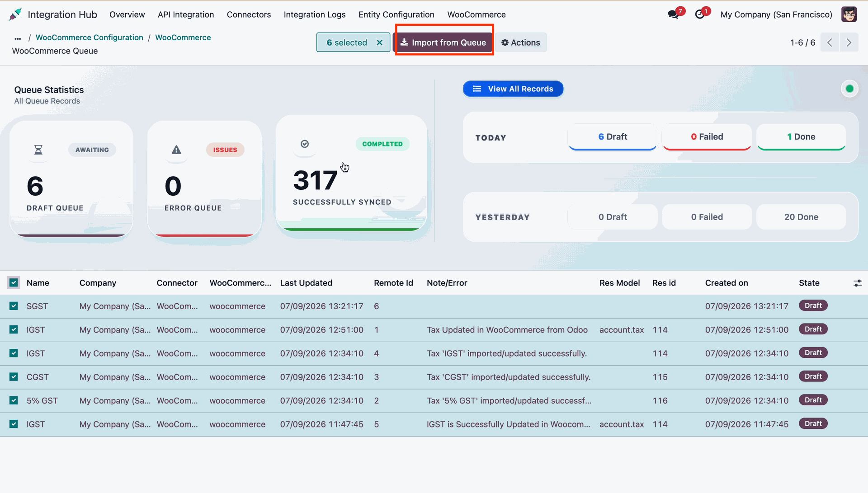Open the chat messages icon
This screenshot has height=493, width=868.
pyautogui.click(x=674, y=14)
